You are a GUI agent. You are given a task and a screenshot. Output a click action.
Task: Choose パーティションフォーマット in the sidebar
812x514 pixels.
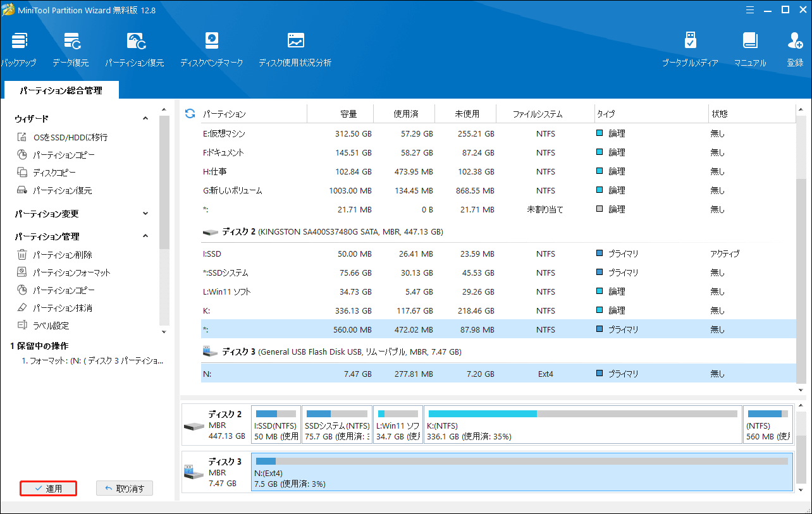tap(63, 272)
